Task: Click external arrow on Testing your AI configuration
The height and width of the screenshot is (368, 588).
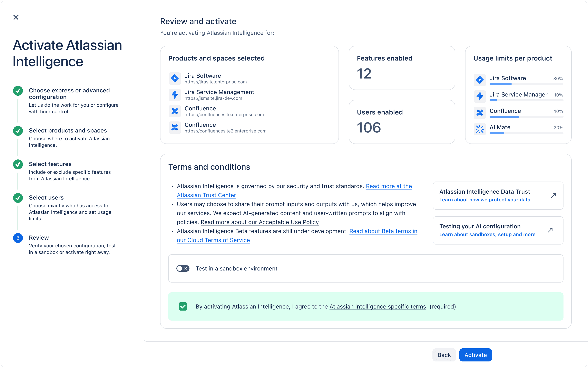Action: (x=550, y=230)
